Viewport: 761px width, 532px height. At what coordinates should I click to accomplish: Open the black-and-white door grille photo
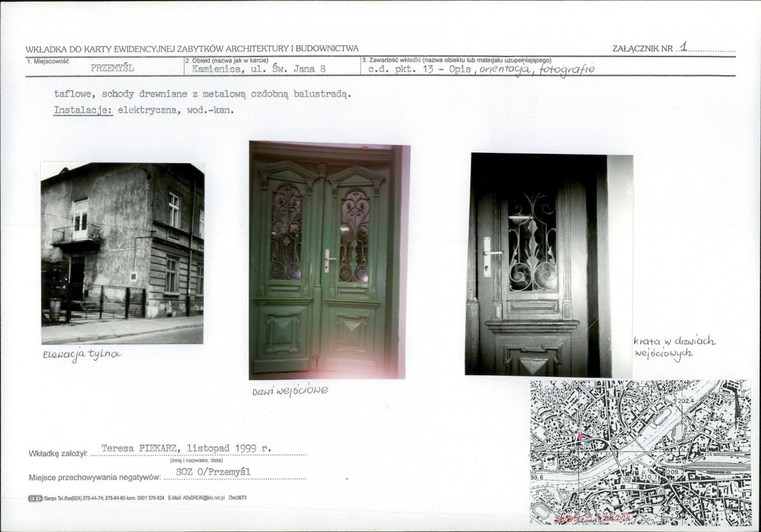pyautogui.click(x=548, y=265)
